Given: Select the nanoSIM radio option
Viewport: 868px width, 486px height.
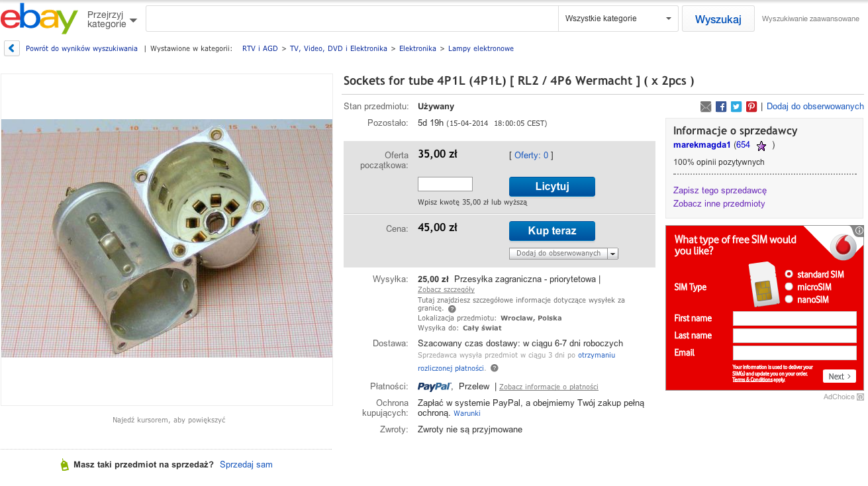Looking at the screenshot, I should [x=789, y=299].
